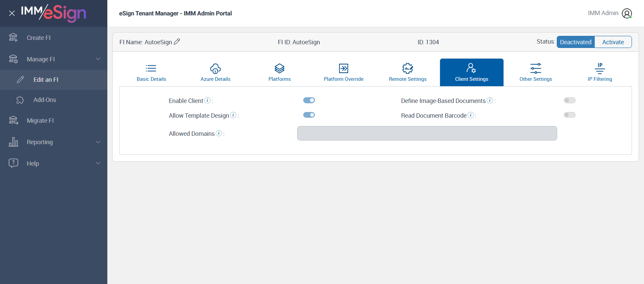The image size is (644, 284).
Task: Click the Migrate FI bank arrow icon
Action: click(13, 120)
